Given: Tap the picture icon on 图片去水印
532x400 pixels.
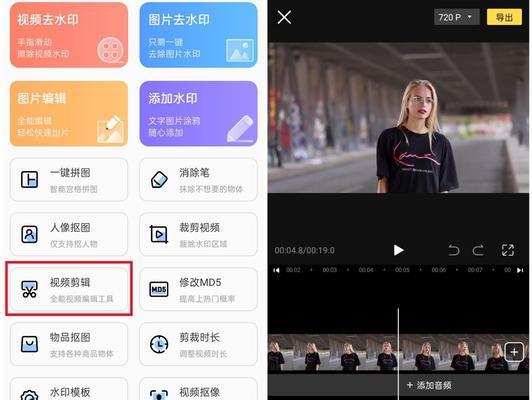Looking at the screenshot, I should 240,51.
